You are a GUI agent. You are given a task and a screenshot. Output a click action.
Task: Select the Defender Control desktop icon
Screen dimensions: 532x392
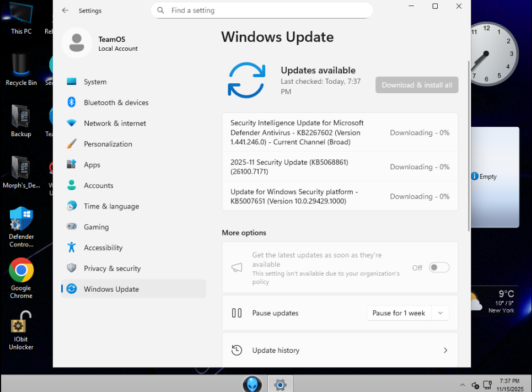pos(21,227)
